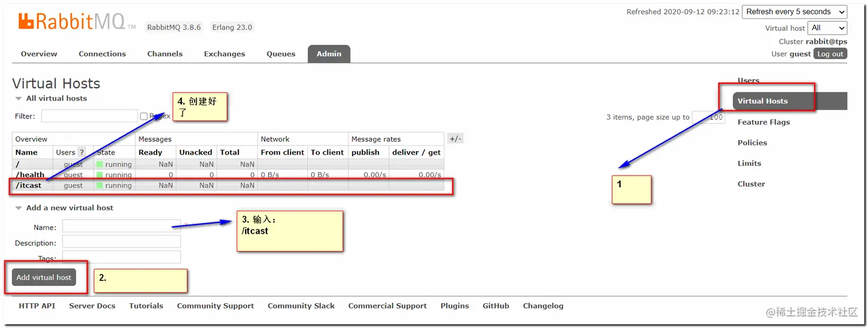Open the Server Docs footer link
This screenshot has height=328, width=868.
[92, 306]
